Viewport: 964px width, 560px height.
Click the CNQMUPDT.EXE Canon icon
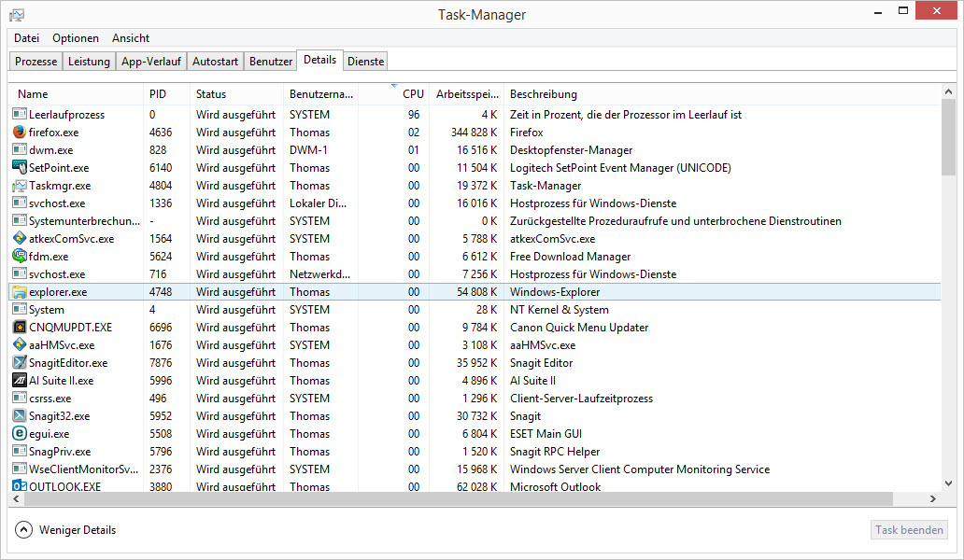pos(19,328)
